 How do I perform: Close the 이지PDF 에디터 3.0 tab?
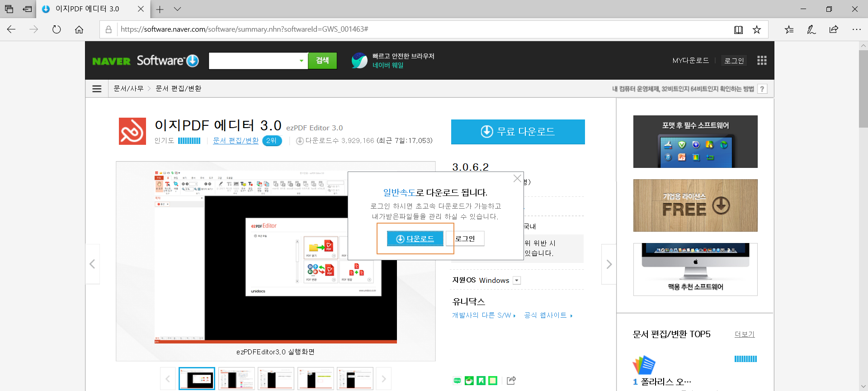141,9
